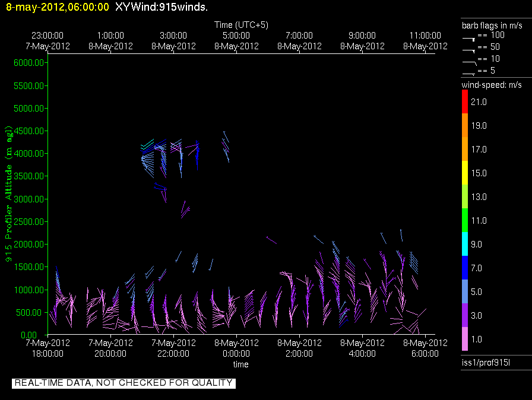Screen dimensions: 532x400
Task: Click the '2500.00' altitude tick label
Action: pos(29,222)
